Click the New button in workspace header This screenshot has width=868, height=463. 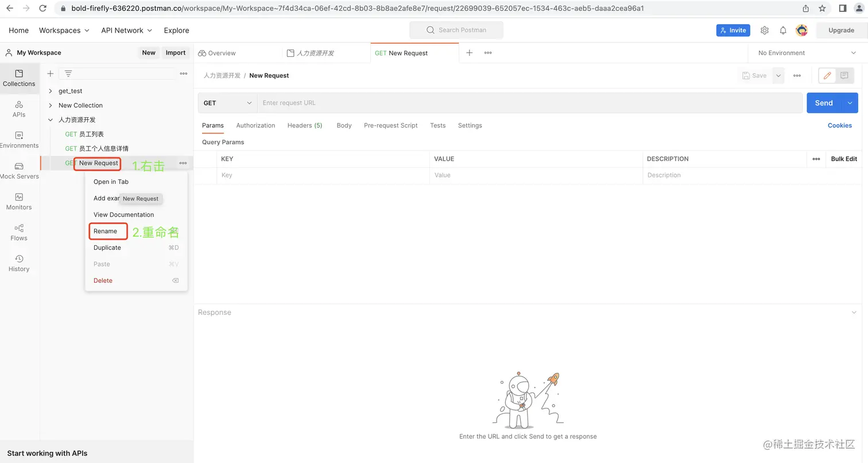pos(149,53)
